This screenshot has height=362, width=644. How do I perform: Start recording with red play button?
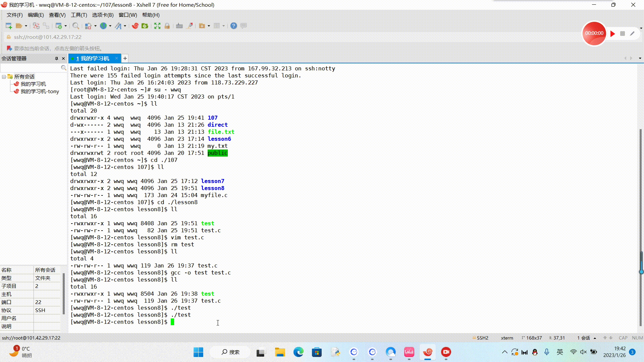tap(612, 34)
